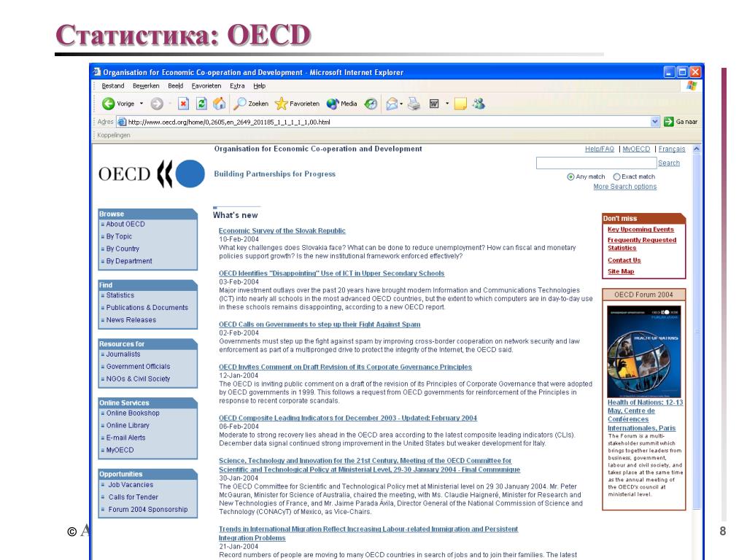
Task: Open Government Officials link
Action: click(138, 367)
